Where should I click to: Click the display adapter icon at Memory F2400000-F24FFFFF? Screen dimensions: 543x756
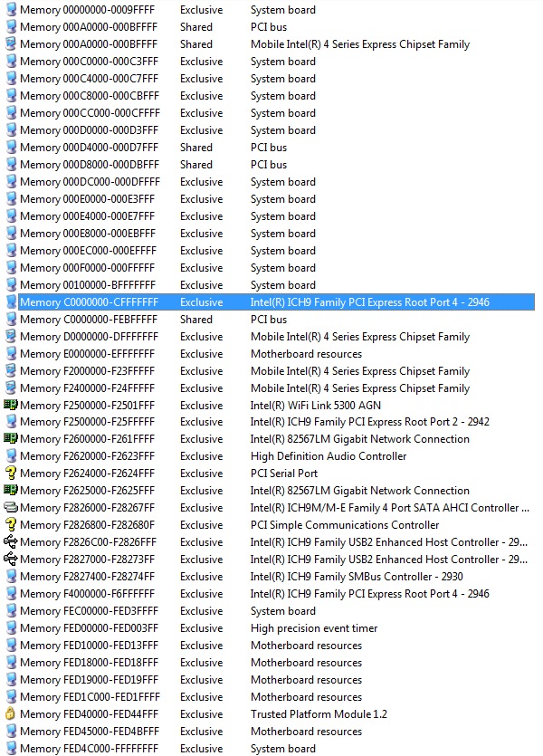[x=11, y=388]
